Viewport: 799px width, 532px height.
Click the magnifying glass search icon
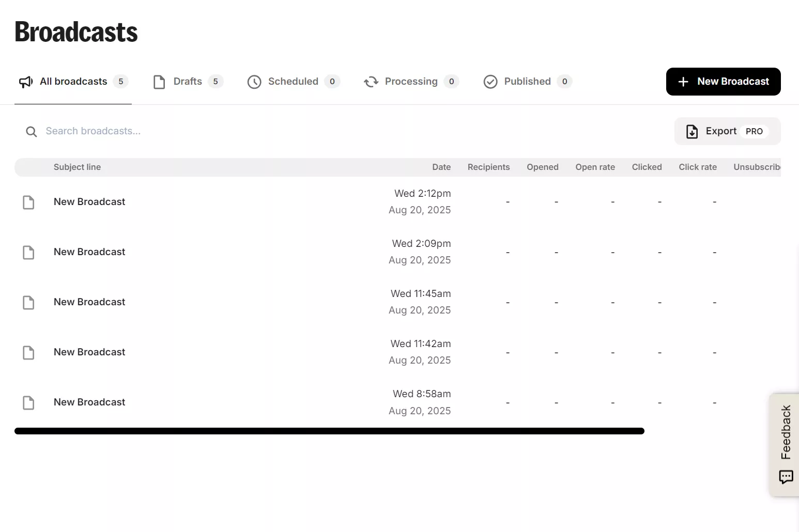pyautogui.click(x=32, y=132)
